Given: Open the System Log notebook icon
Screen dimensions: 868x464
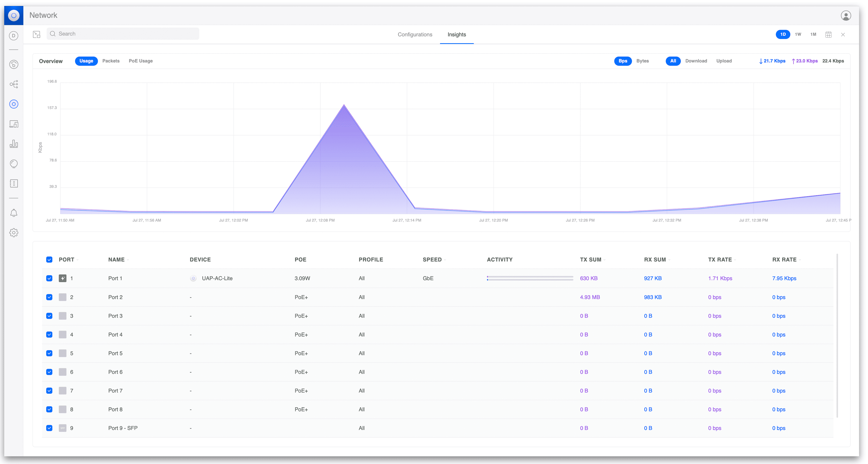Looking at the screenshot, I should coord(13,183).
